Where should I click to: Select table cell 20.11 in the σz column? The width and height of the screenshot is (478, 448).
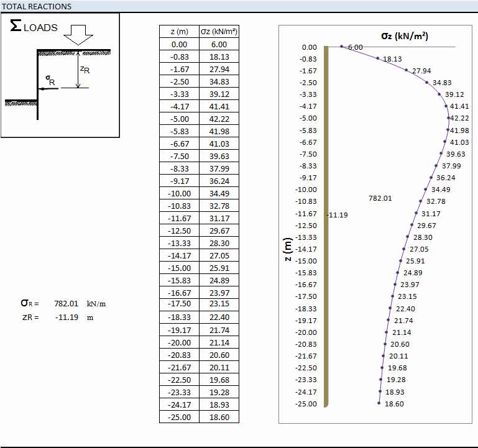pyautogui.click(x=219, y=368)
